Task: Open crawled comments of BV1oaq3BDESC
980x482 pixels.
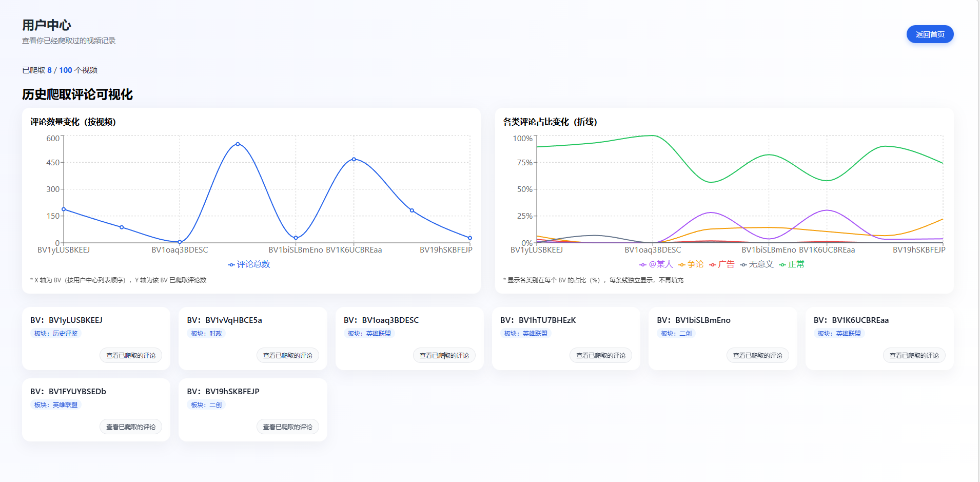Action: 444,355
